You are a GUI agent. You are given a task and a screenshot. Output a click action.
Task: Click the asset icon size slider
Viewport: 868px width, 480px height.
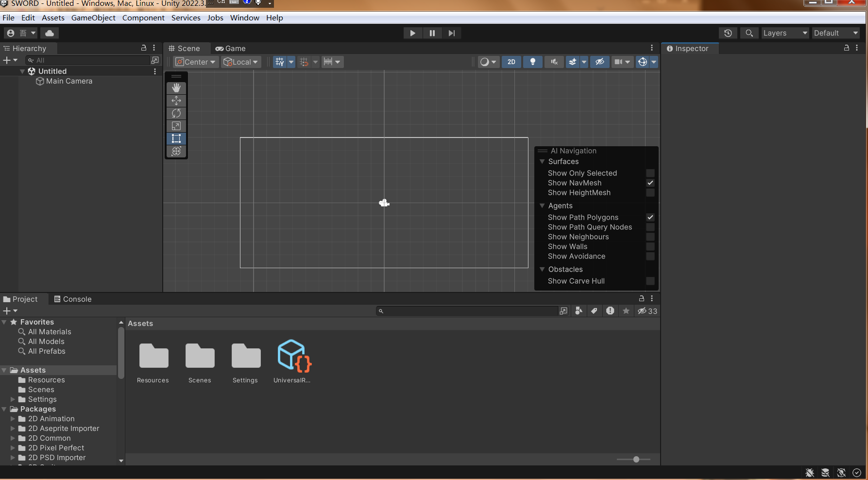(636, 459)
